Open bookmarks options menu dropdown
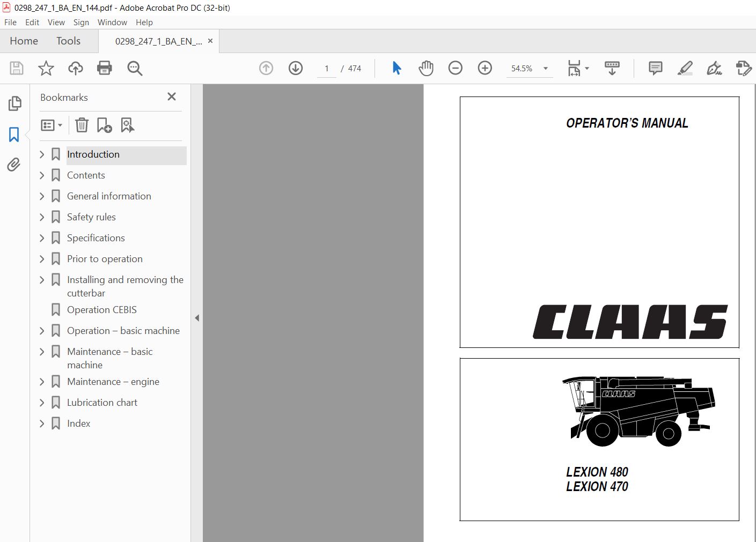This screenshot has width=756, height=542. point(52,125)
